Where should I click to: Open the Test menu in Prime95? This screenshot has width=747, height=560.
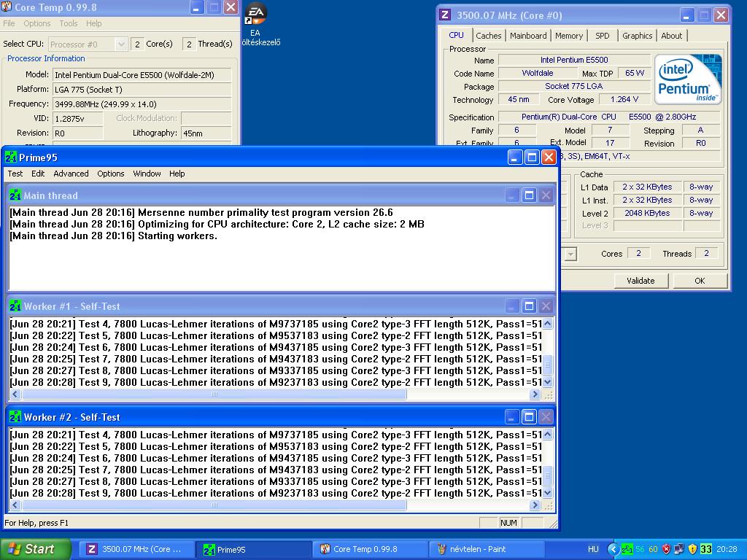pos(15,174)
